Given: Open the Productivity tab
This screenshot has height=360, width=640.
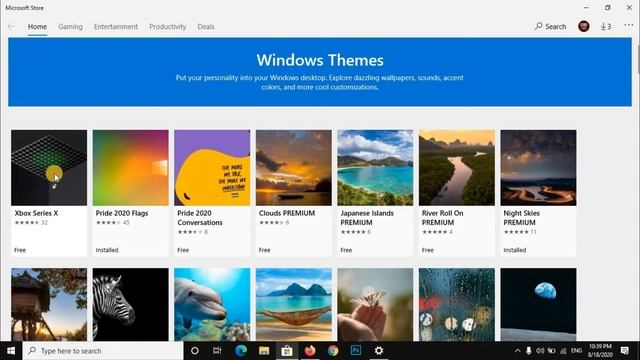Looking at the screenshot, I should pos(167,27).
